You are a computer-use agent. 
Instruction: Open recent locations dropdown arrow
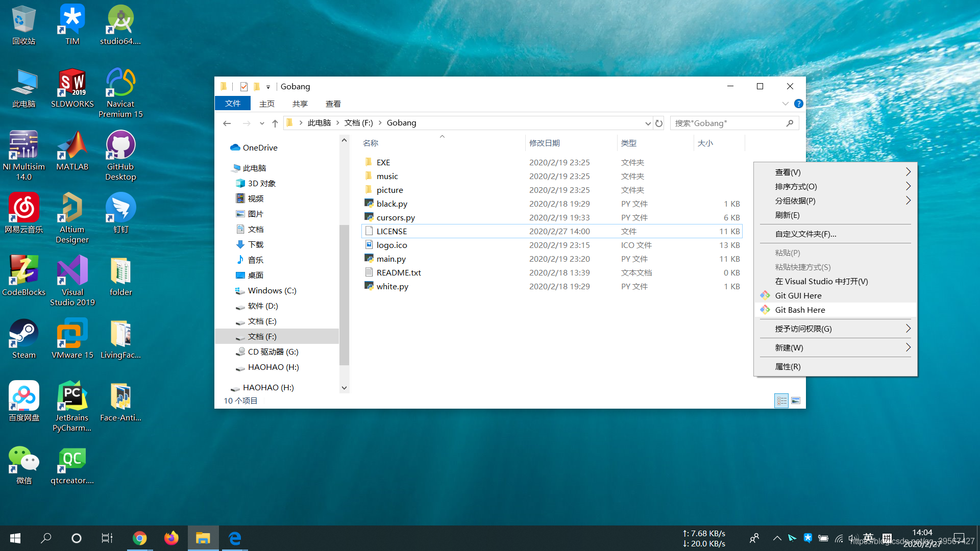[262, 123]
